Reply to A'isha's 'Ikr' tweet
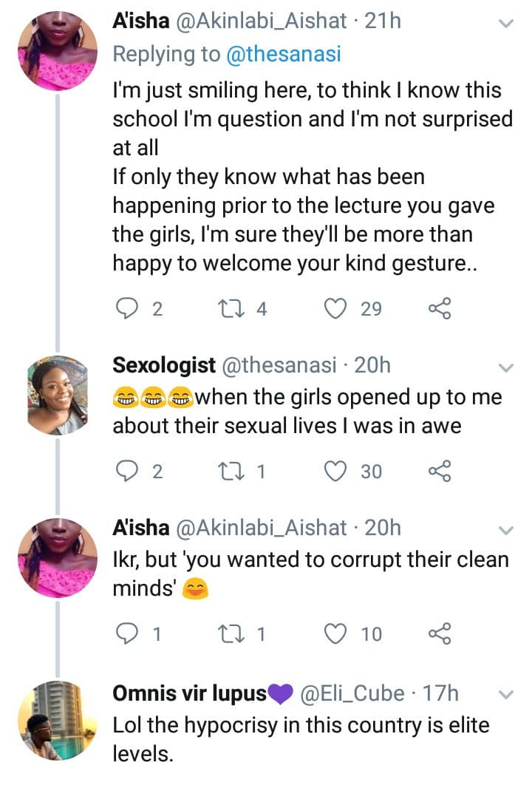Screen dimensions: 532x785 tap(128, 633)
